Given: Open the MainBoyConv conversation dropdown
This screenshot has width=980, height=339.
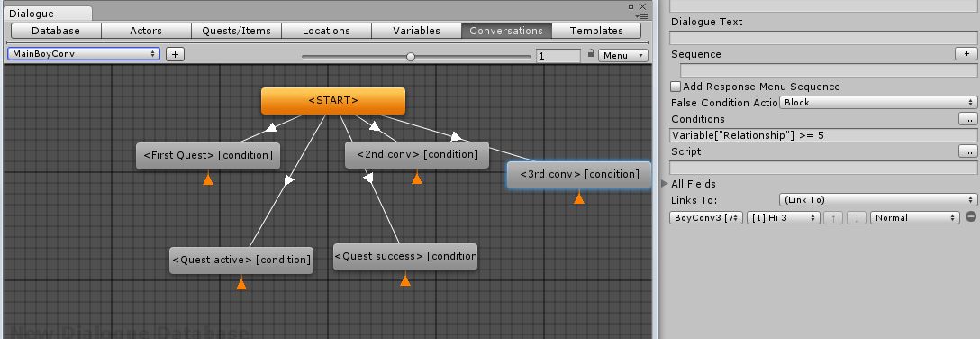Looking at the screenshot, I should tap(84, 54).
